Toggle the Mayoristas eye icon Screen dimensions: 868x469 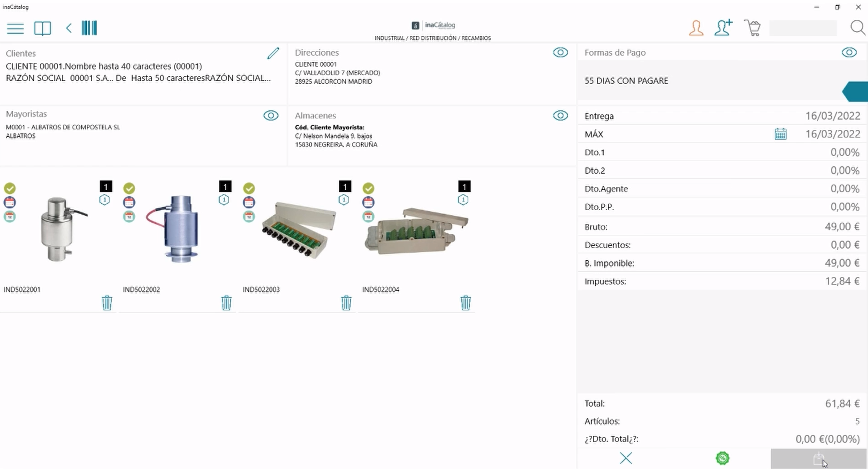pyautogui.click(x=271, y=116)
